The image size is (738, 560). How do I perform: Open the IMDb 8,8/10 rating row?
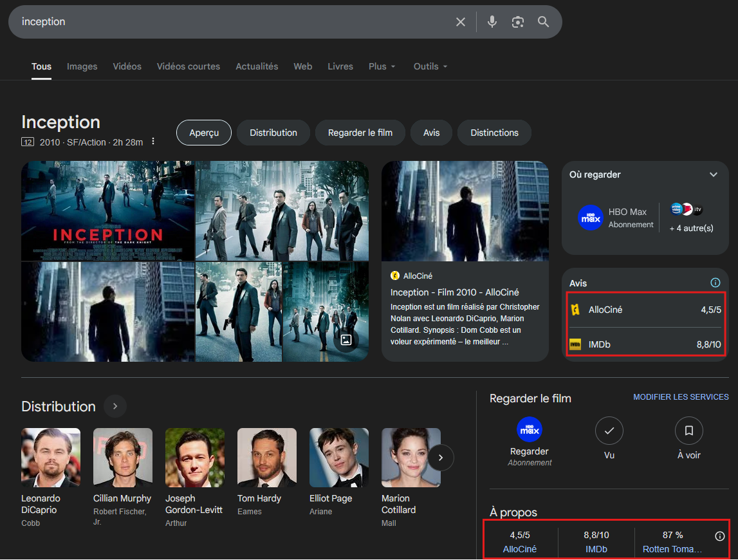645,344
